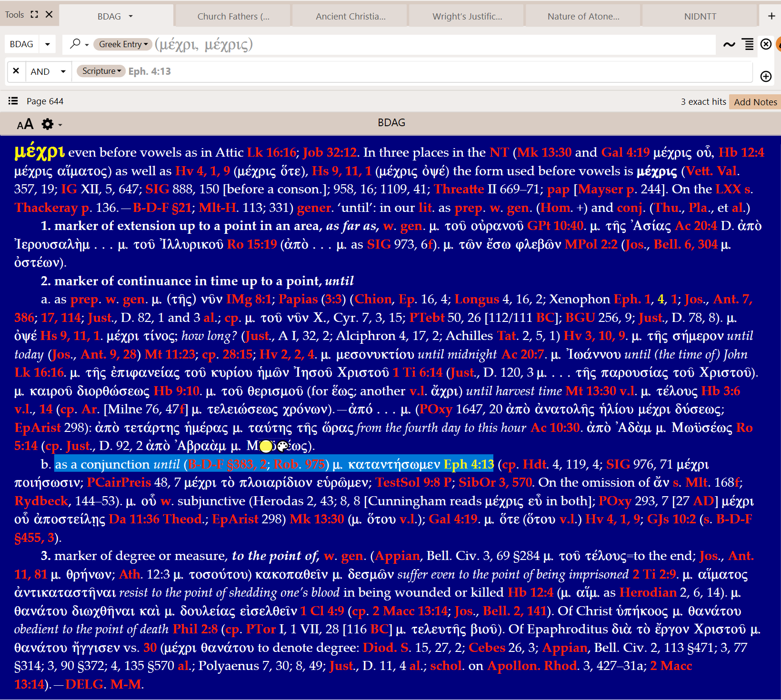Open the Ac 10:30 reference link
781x700 pixels.
[x=555, y=428]
